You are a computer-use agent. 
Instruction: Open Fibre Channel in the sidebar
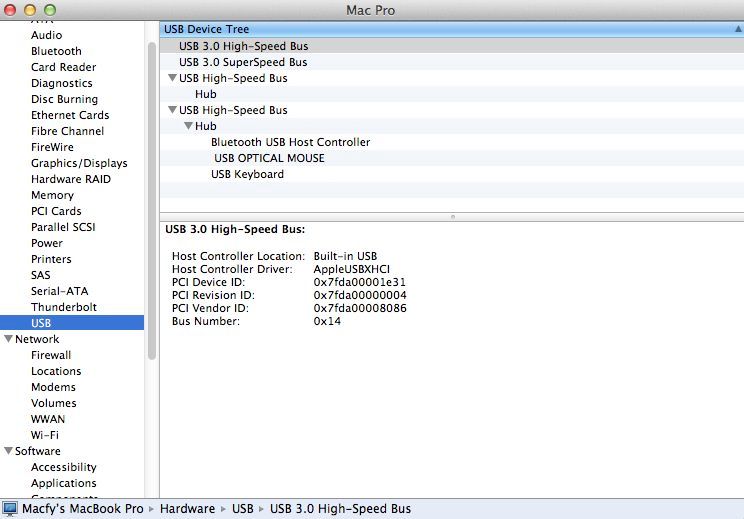[67, 131]
